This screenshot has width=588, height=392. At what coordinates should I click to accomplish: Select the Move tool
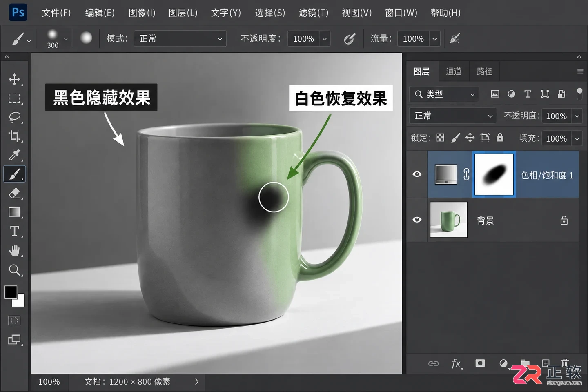[15, 79]
